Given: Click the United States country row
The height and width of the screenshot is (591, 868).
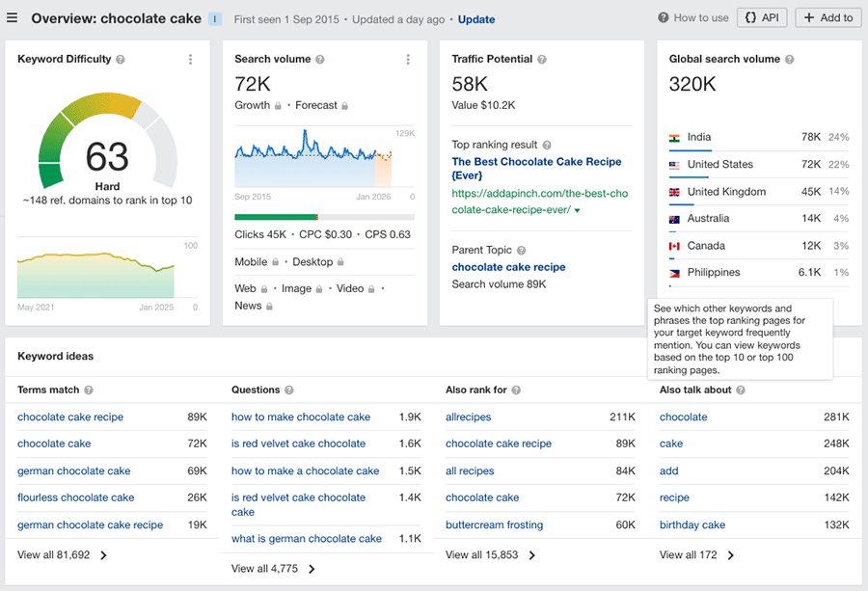Looking at the screenshot, I should tap(758, 165).
